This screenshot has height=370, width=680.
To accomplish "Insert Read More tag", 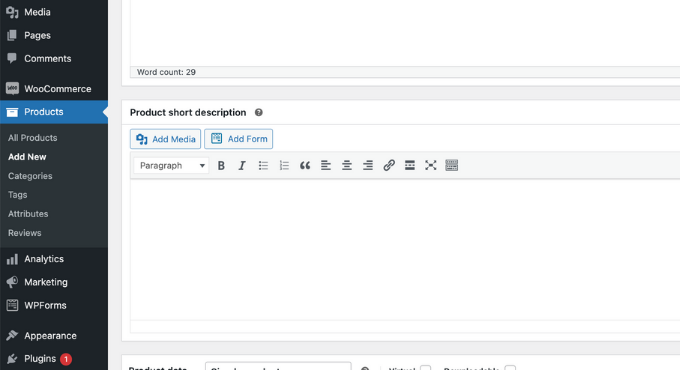I will (x=409, y=165).
